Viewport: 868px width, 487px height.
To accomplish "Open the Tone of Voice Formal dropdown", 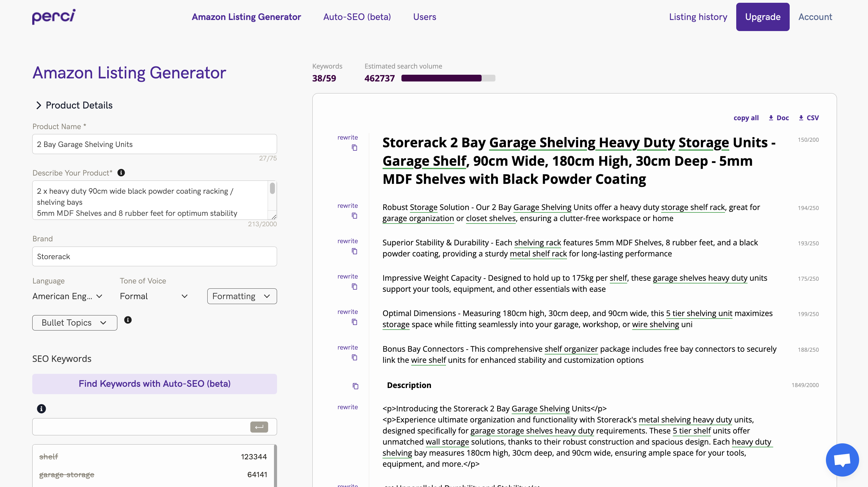I will (154, 296).
